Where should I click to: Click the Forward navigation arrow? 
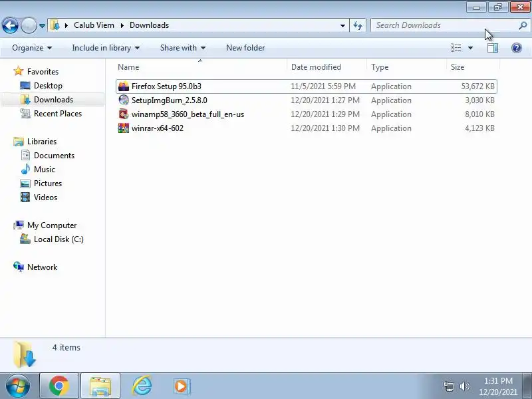tap(29, 25)
